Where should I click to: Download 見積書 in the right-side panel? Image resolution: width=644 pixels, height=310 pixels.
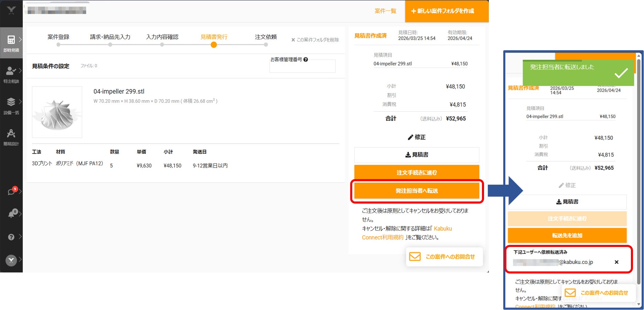click(x=567, y=202)
